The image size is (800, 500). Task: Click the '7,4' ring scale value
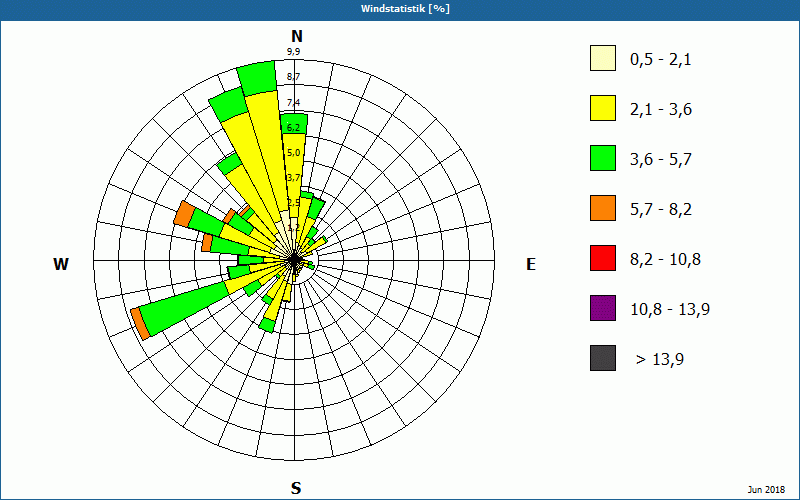click(293, 103)
